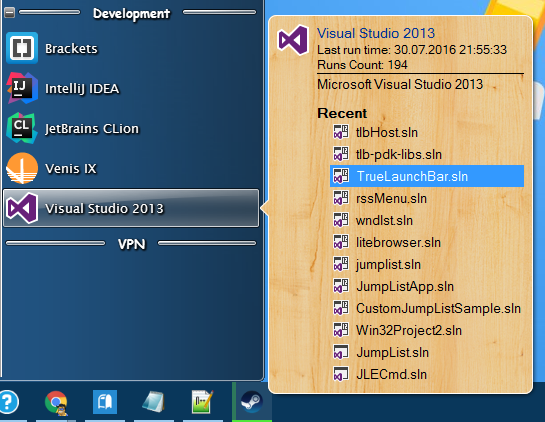
Task: Open the lowercase jumplist.sln entry
Action: click(427, 264)
